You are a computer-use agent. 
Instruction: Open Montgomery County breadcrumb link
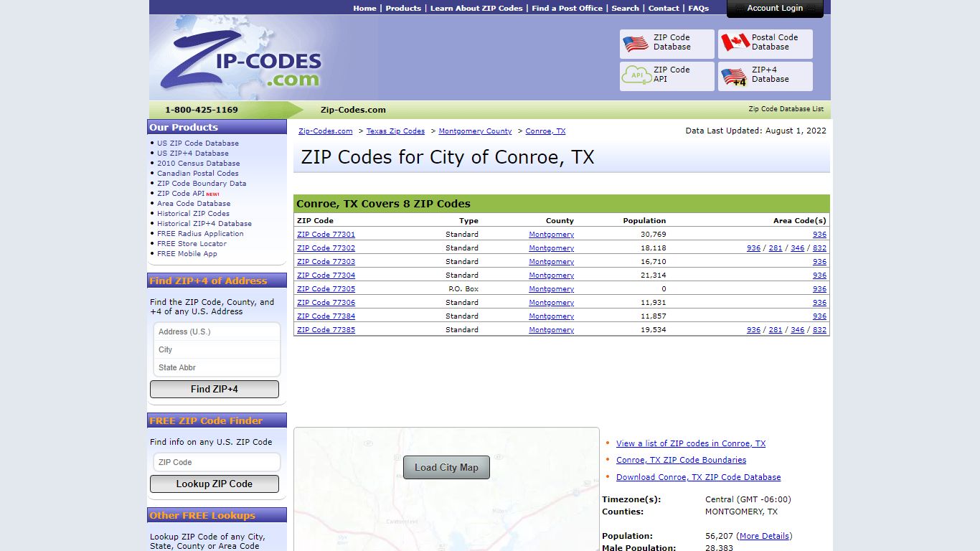(475, 131)
